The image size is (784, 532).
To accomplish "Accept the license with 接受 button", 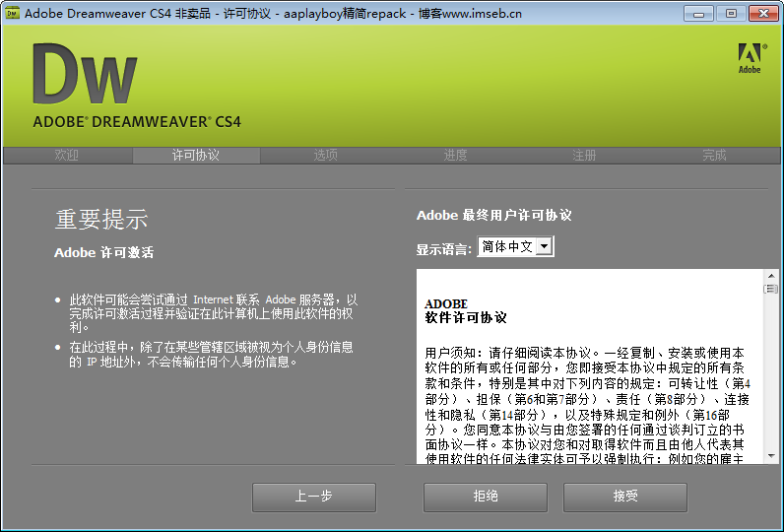I will [x=625, y=497].
